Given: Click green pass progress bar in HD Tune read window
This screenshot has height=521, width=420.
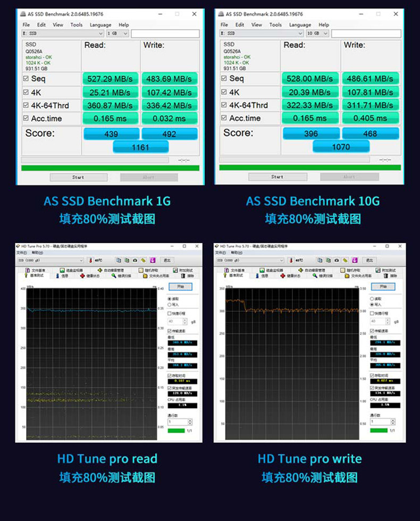Looking at the screenshot, I should pos(176,431).
